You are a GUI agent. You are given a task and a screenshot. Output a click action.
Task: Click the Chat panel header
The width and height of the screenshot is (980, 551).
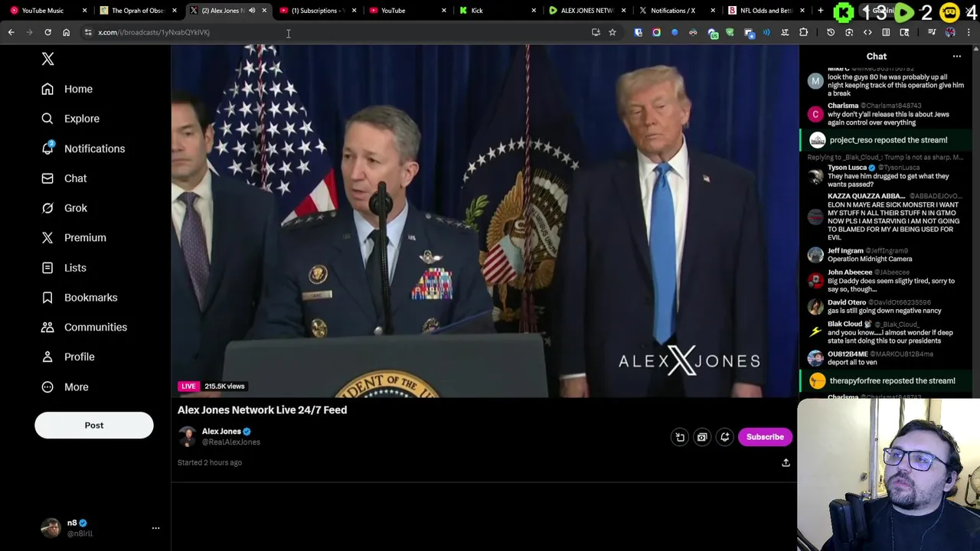point(877,57)
